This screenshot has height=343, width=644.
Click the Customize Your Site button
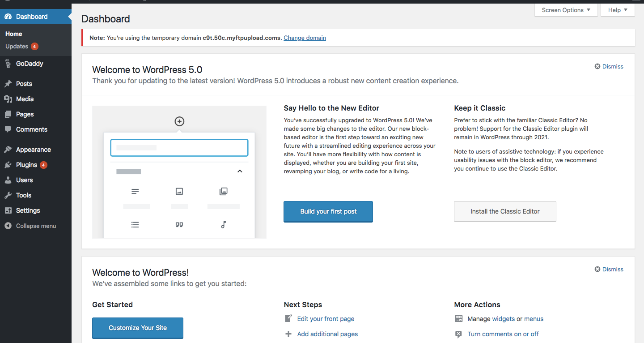(x=138, y=328)
